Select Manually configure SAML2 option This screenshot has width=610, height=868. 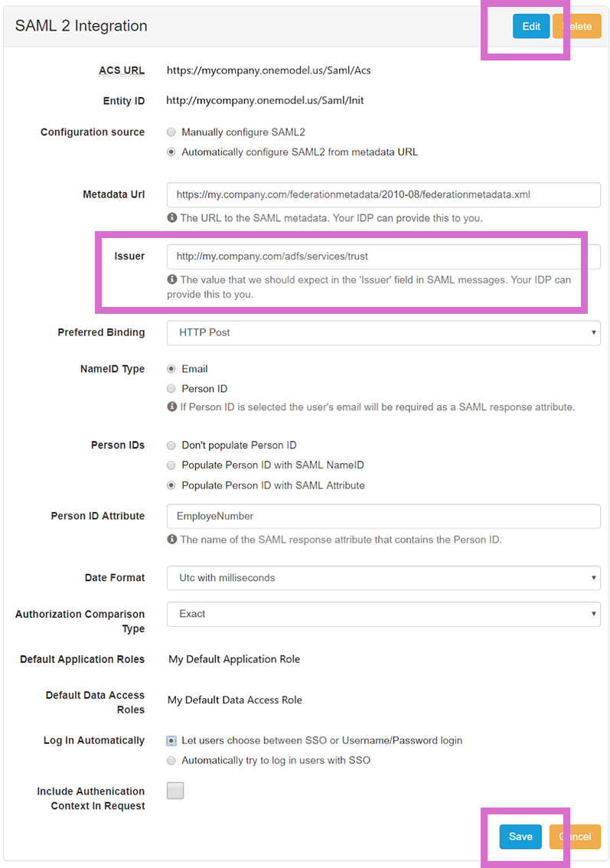(171, 132)
